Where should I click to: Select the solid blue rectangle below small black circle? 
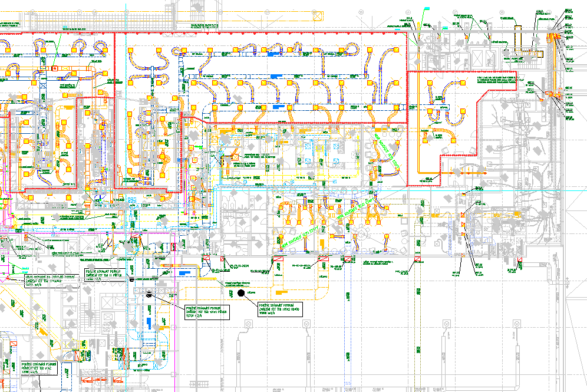pyautogui.click(x=150, y=322)
